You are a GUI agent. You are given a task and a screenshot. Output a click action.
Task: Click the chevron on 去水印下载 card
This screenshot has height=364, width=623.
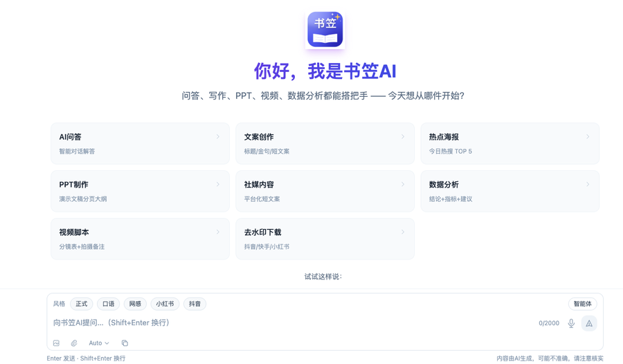pos(403,232)
